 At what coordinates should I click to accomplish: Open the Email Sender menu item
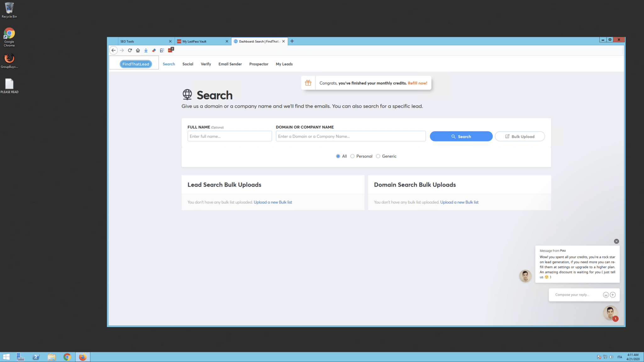click(x=230, y=64)
